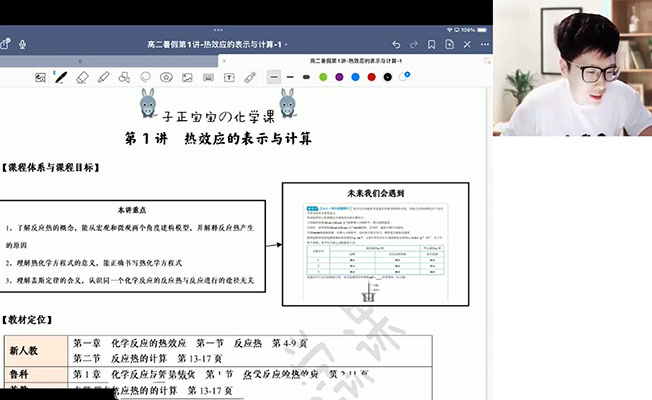This screenshot has width=652, height=400.
Task: Pick the blue pen color
Action: coord(356,77)
